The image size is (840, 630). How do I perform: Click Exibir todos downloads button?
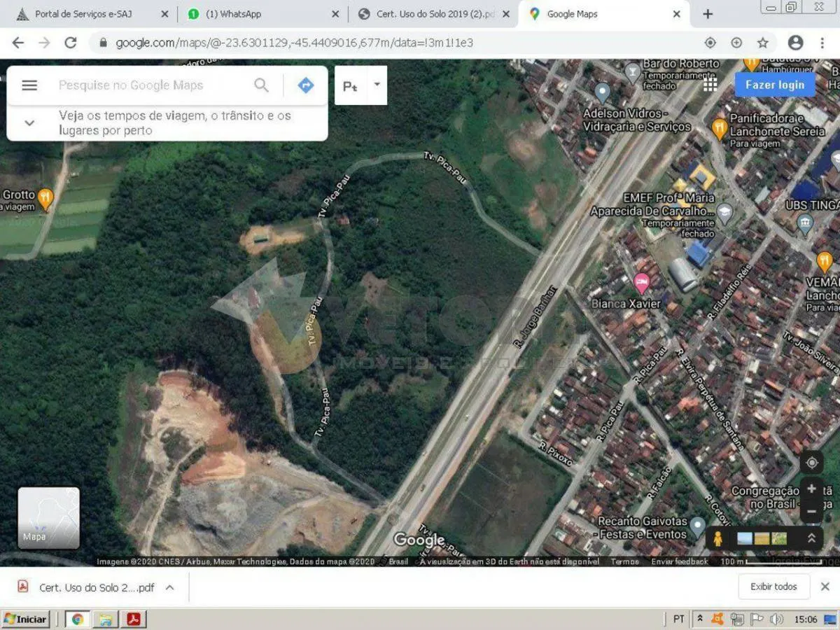(773, 587)
